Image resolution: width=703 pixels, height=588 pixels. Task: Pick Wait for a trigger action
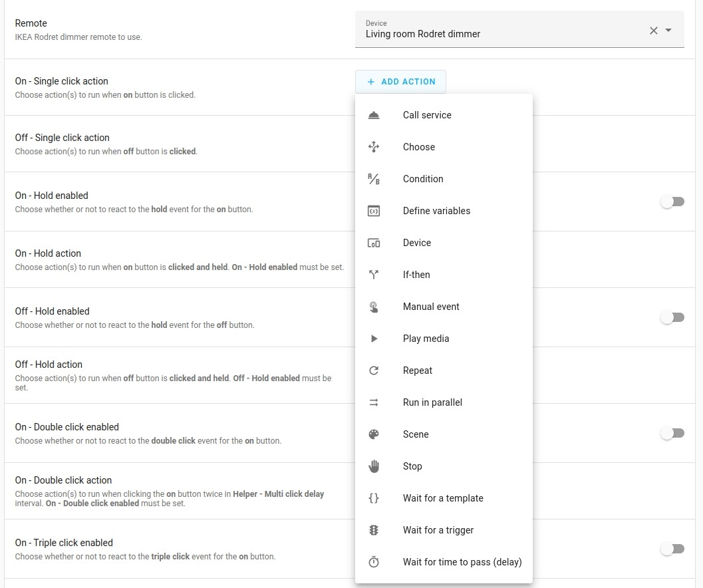(x=438, y=529)
